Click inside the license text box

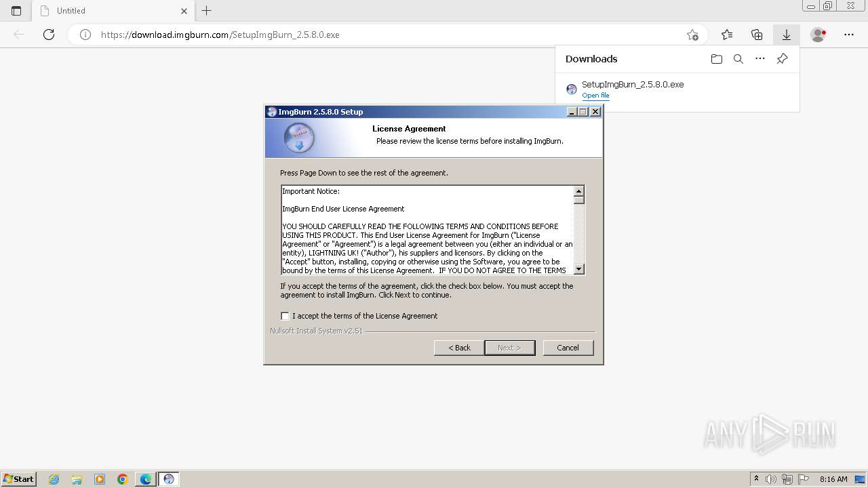coord(427,230)
